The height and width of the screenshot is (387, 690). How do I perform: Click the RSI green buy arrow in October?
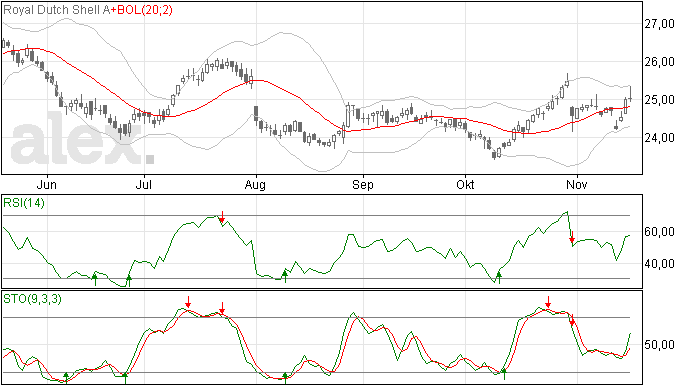tap(499, 278)
